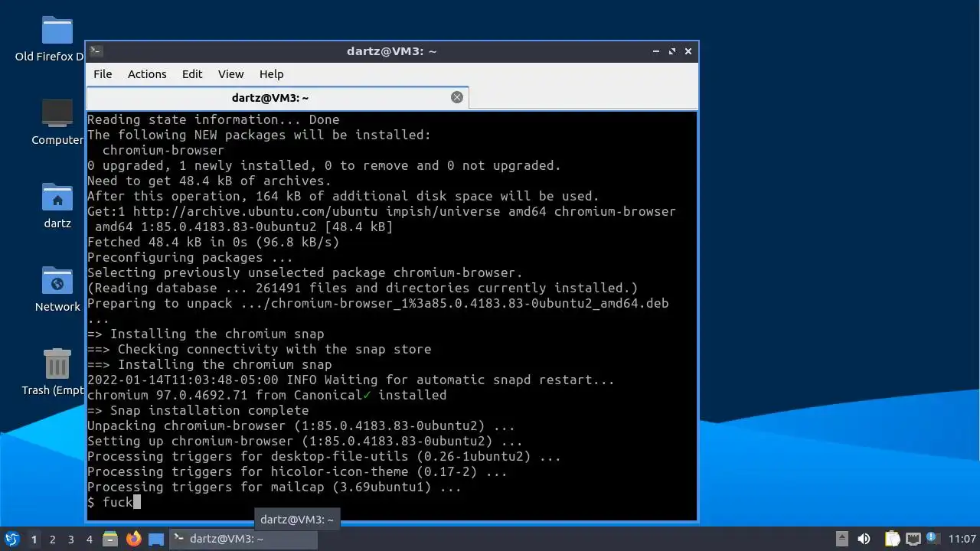The image size is (980, 551).
Task: Launch file manager from taskbar quicklaunch
Action: pos(110,539)
